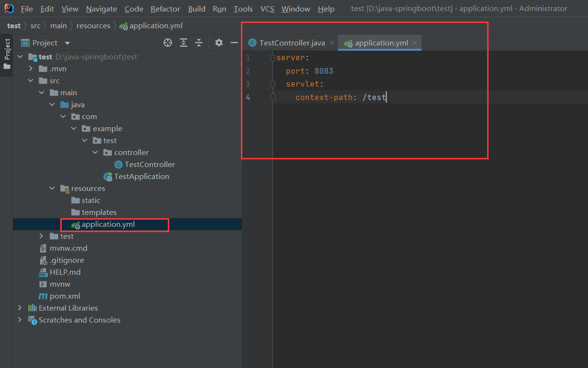Expand External Libraries node
The width and height of the screenshot is (588, 368).
(20, 308)
